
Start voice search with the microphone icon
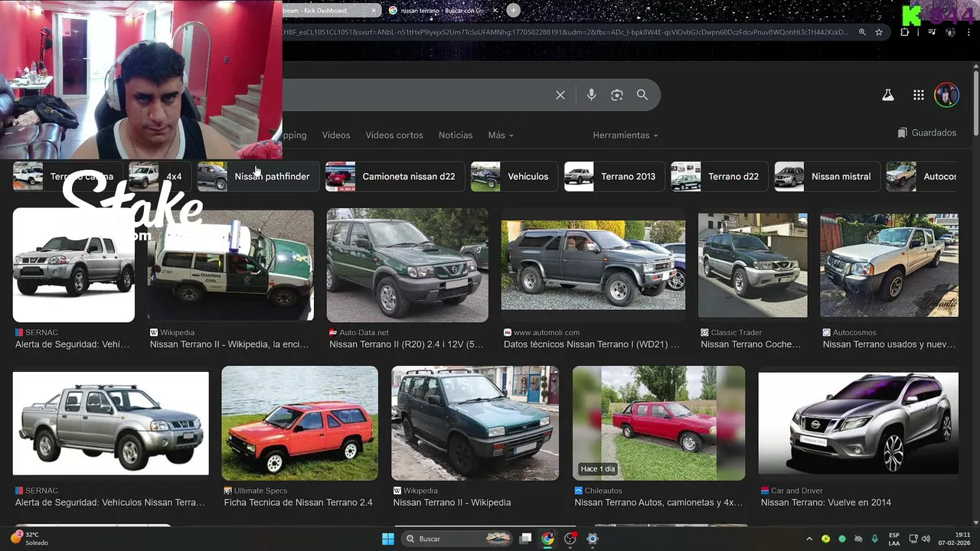pos(591,95)
